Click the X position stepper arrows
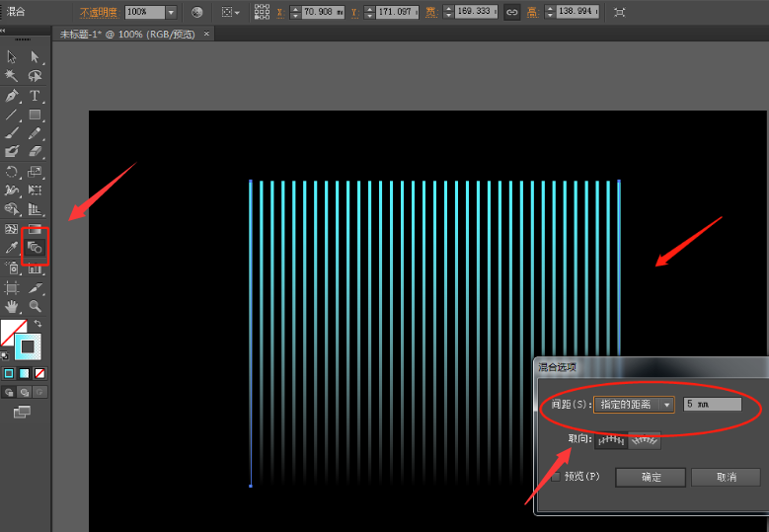The width and height of the screenshot is (769, 532). point(295,12)
